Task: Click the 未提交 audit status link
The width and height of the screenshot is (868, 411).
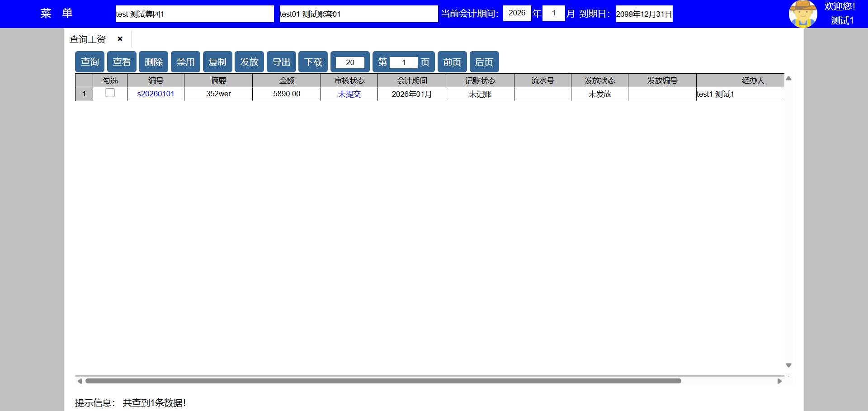Action: [x=349, y=94]
